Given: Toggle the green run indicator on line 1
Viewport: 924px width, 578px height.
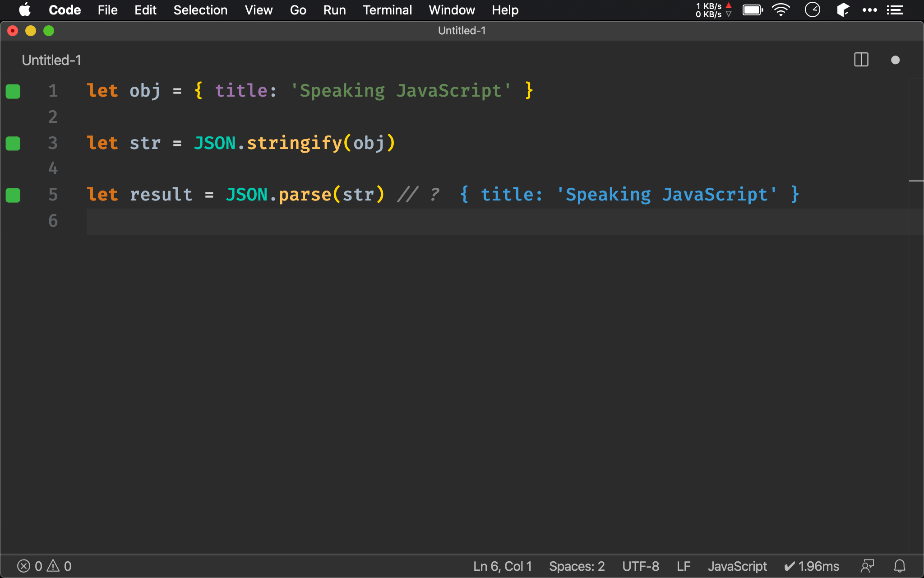Looking at the screenshot, I should 13,91.
